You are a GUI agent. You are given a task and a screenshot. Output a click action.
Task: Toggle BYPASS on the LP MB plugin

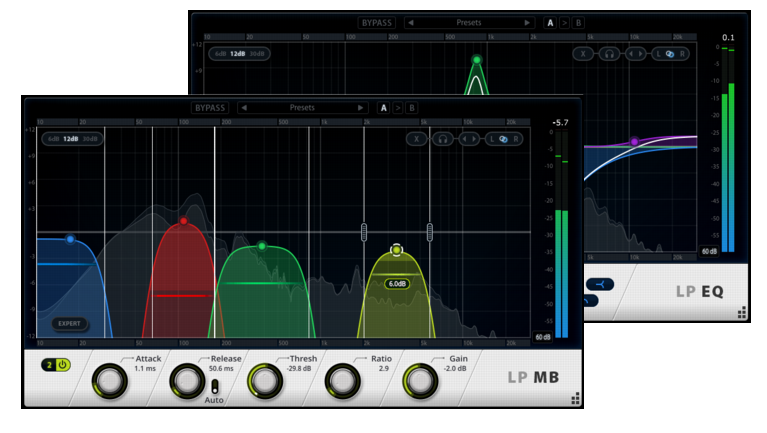pos(211,107)
